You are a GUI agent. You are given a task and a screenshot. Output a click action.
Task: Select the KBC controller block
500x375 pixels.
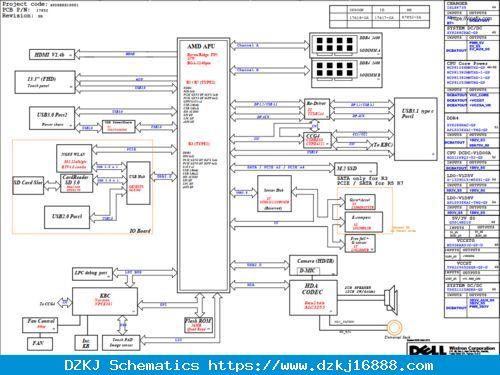[x=105, y=301]
